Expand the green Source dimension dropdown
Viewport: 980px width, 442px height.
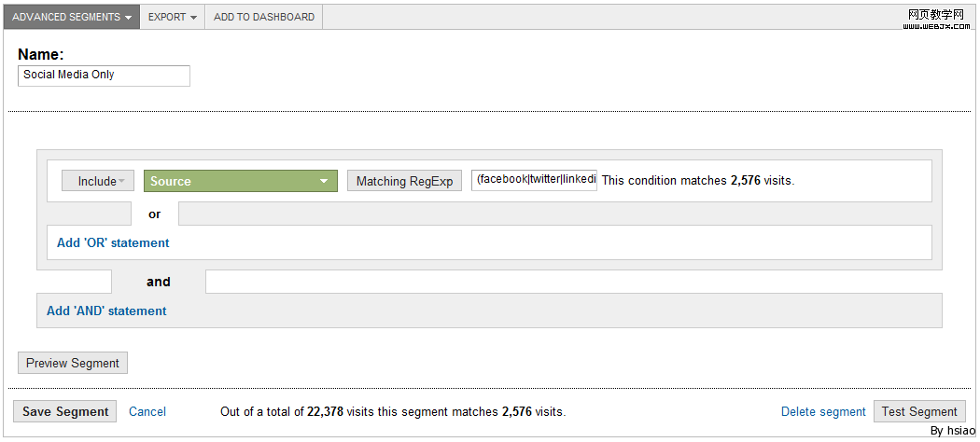click(240, 181)
